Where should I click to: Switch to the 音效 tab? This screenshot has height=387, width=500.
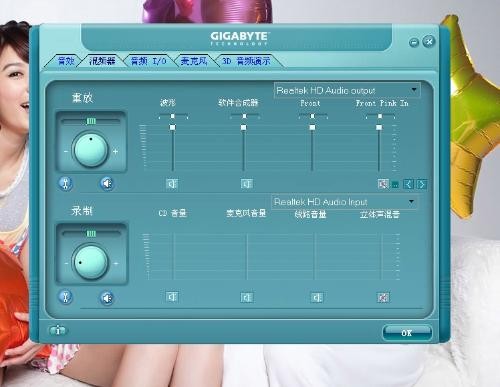pos(66,61)
